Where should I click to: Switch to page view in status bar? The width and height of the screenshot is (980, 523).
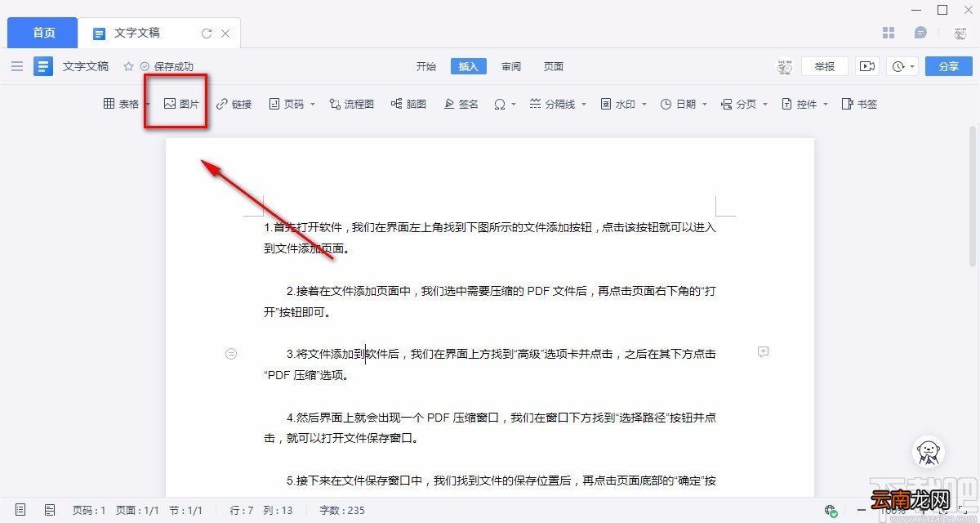[x=20, y=510]
